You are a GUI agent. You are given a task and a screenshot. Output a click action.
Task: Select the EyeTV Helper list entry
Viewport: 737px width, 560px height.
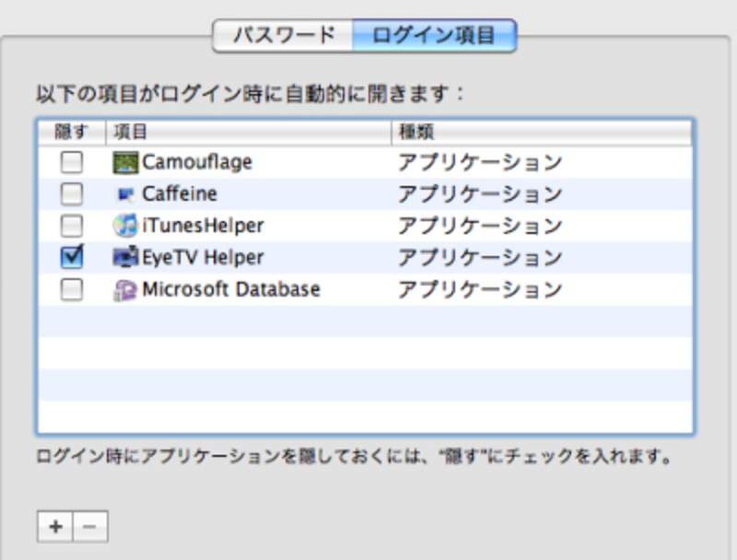pos(276,257)
